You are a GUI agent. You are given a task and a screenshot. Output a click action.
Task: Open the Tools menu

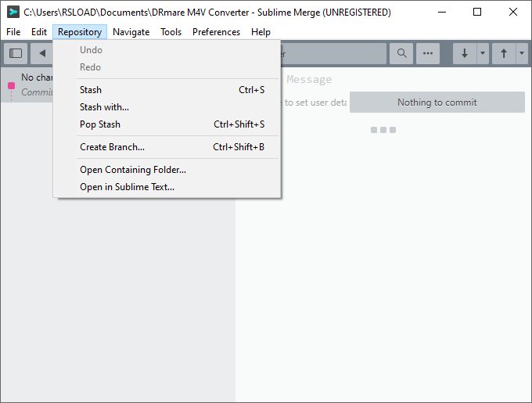[x=171, y=32]
